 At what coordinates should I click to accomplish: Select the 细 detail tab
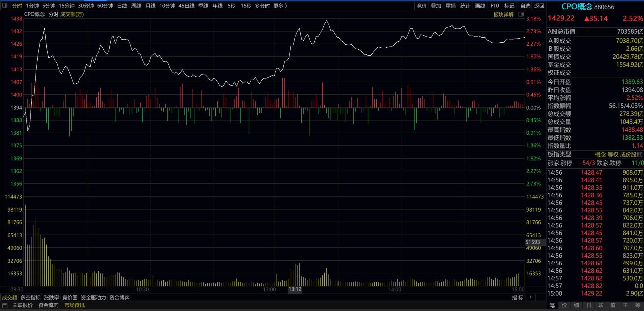[x=577, y=305]
